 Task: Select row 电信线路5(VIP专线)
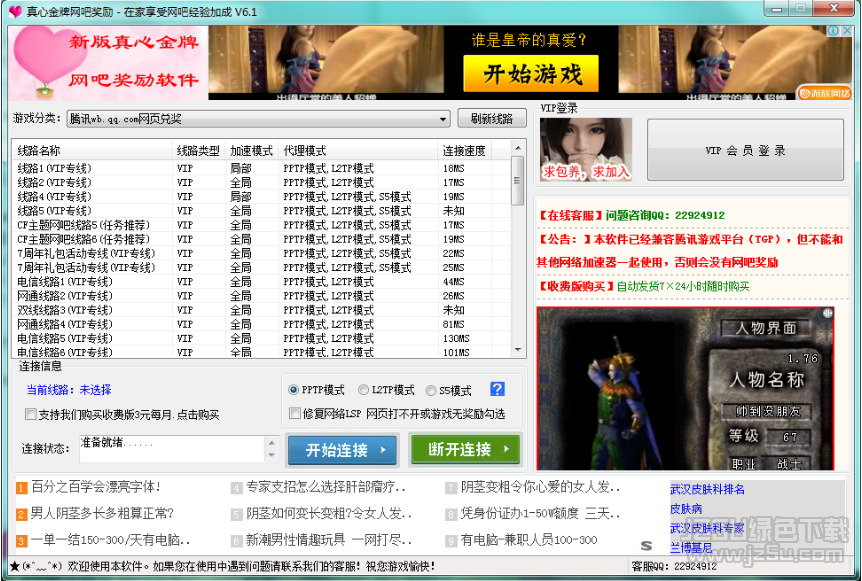(262, 339)
